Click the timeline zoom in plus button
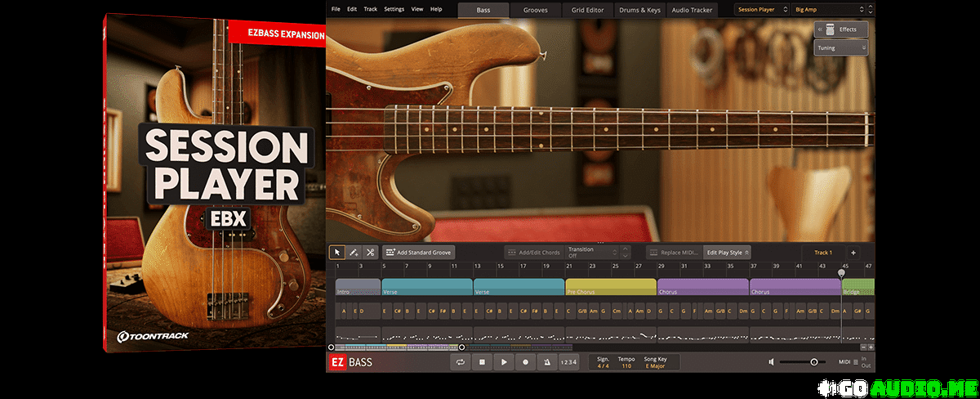The width and height of the screenshot is (980, 399). click(871, 347)
